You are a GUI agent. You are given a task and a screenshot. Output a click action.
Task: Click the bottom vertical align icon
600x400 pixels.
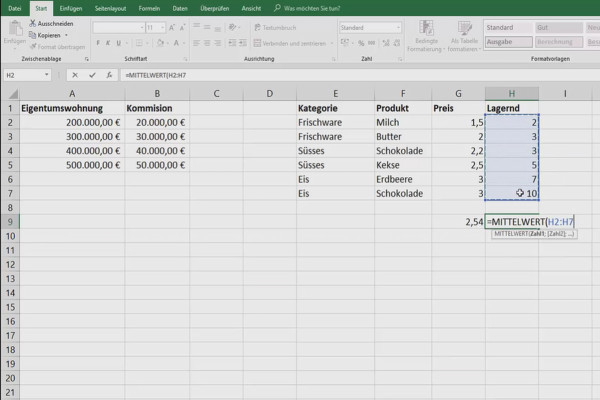coord(217,28)
